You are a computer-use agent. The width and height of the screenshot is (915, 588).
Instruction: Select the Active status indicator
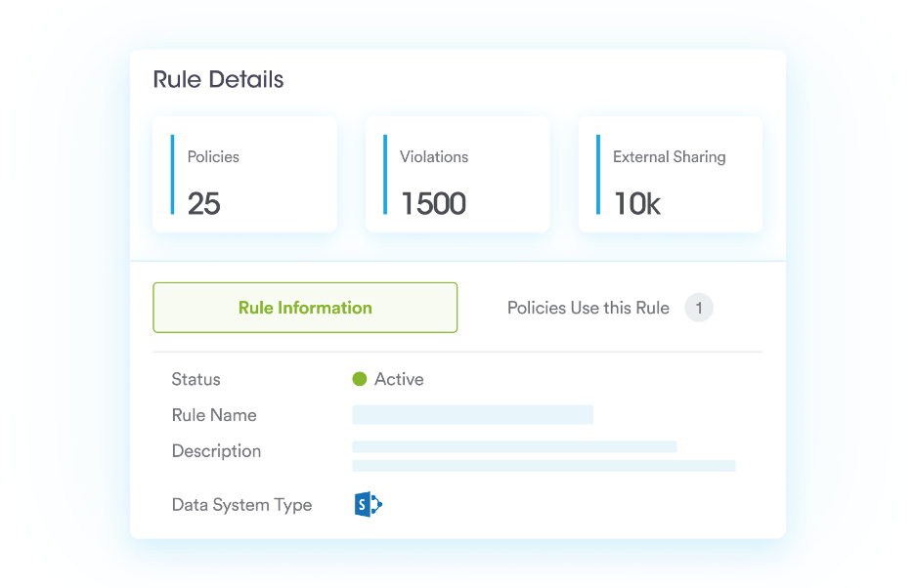[x=361, y=379]
